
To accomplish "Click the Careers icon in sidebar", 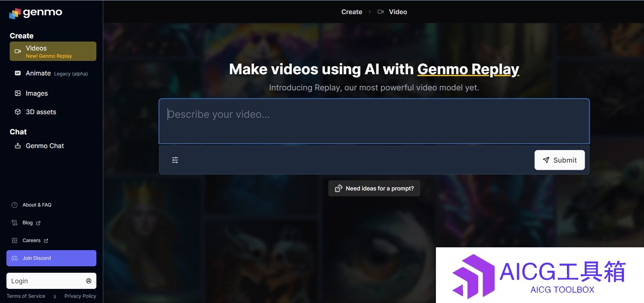I will tap(15, 240).
